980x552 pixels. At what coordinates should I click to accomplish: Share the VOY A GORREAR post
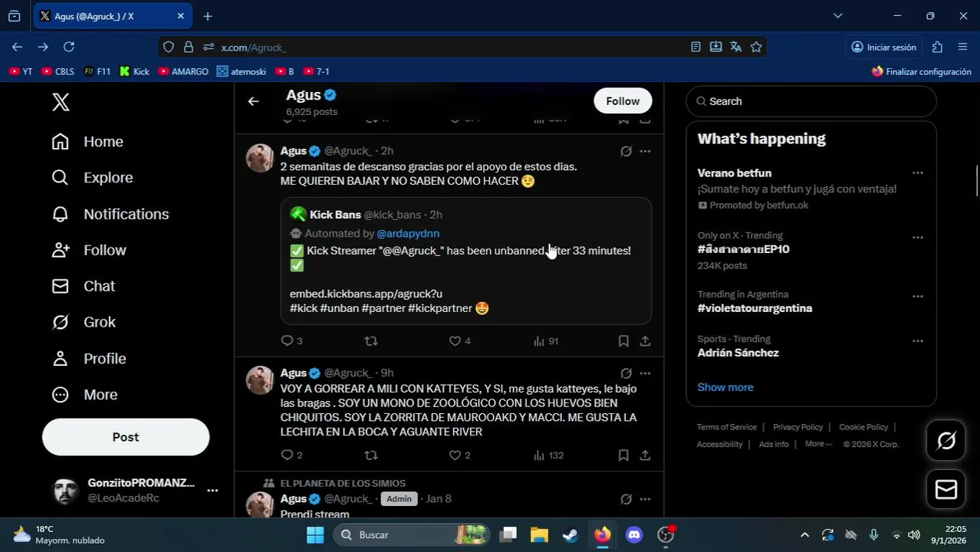pyautogui.click(x=645, y=455)
